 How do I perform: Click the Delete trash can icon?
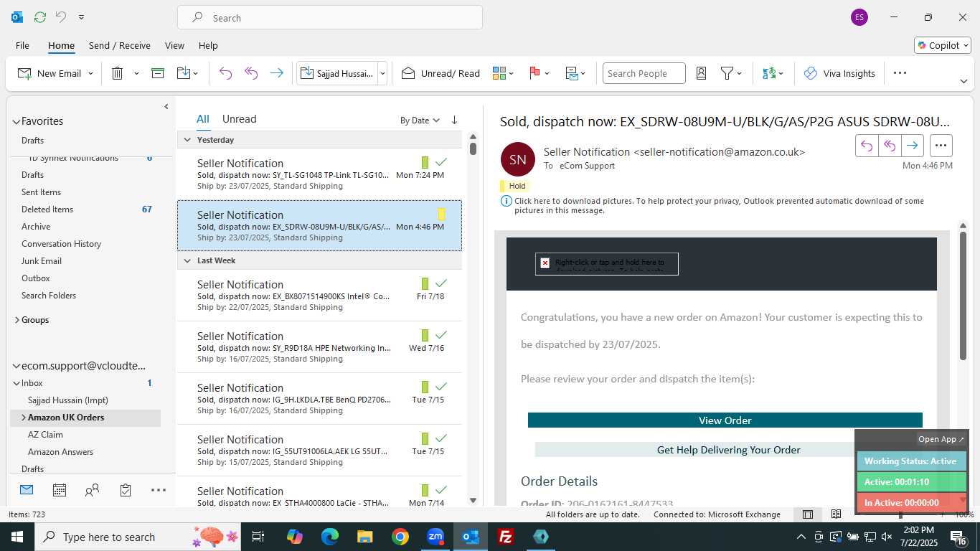tap(118, 73)
